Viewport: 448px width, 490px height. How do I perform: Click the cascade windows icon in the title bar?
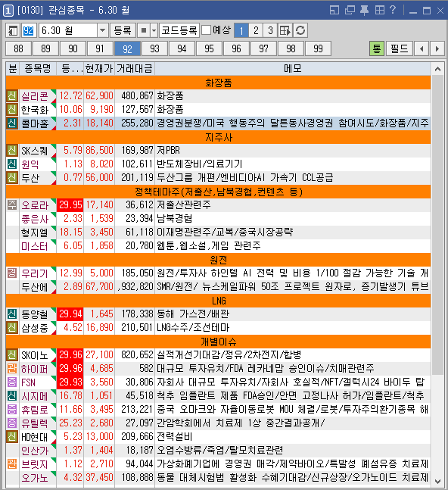350,11
